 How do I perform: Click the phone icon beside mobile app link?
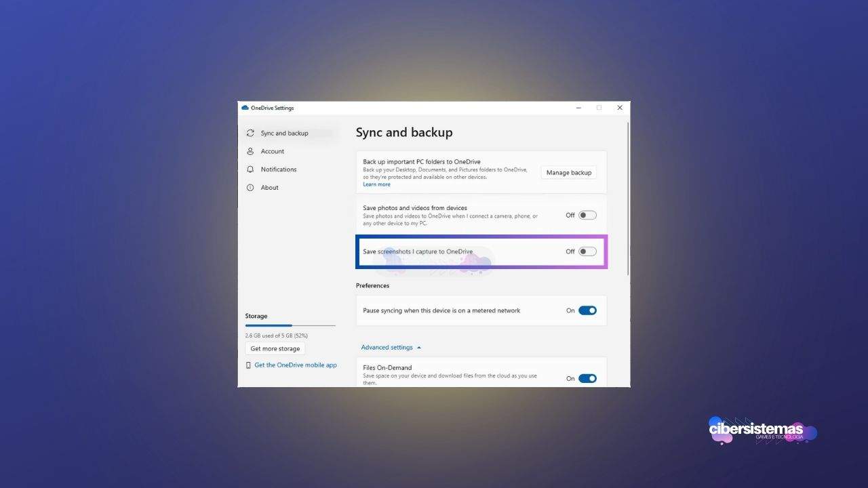(x=248, y=365)
